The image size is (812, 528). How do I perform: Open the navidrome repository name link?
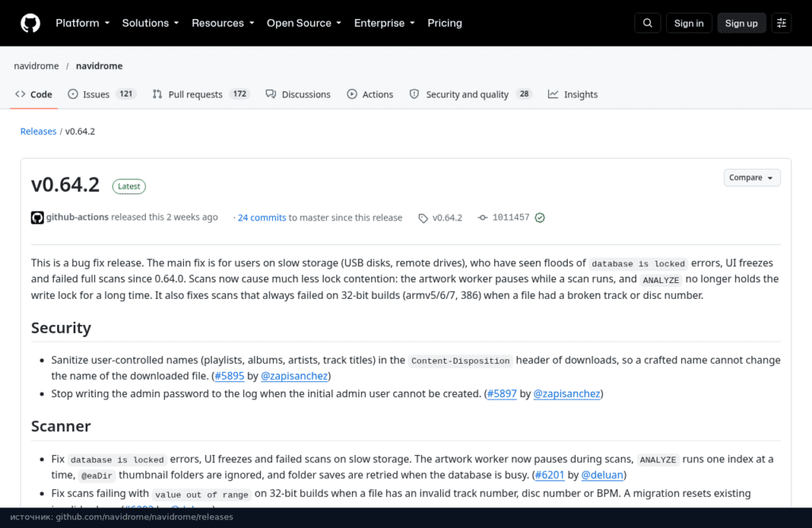pyautogui.click(x=99, y=66)
